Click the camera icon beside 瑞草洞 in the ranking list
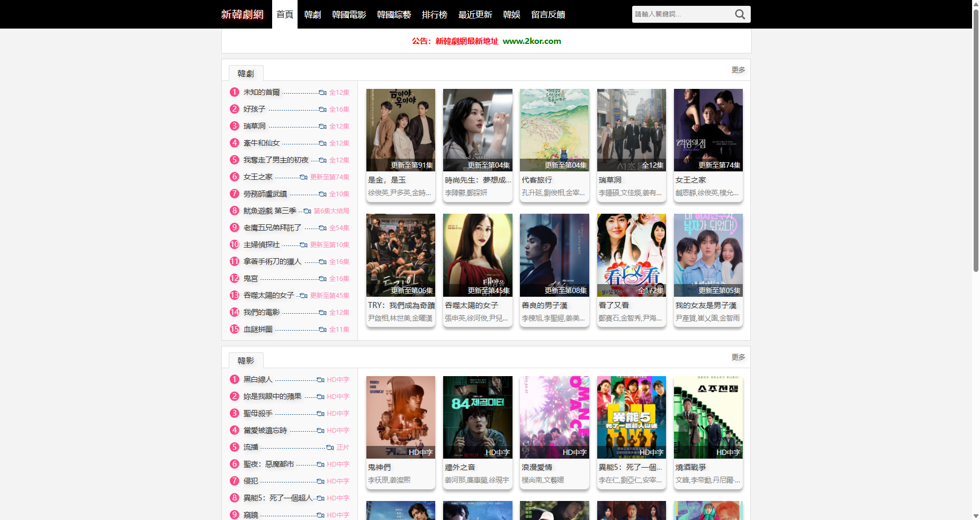This screenshot has width=980, height=520. 322,126
